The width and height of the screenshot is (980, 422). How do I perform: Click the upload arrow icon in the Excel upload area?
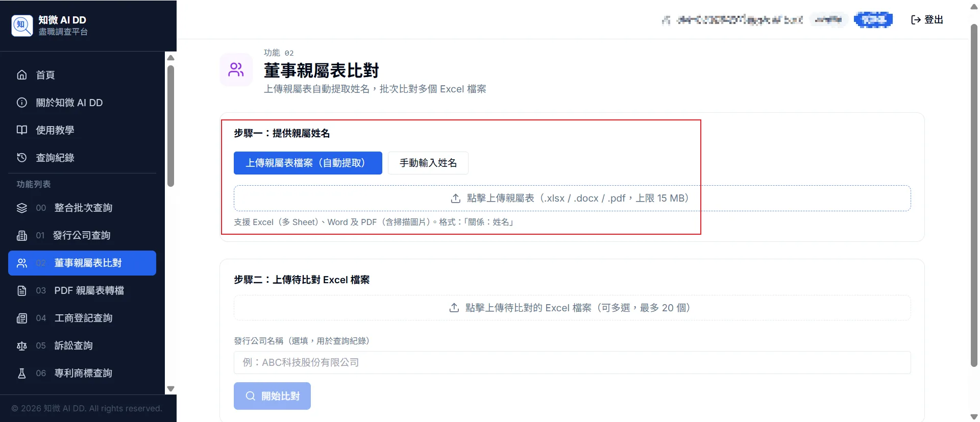pos(454,308)
